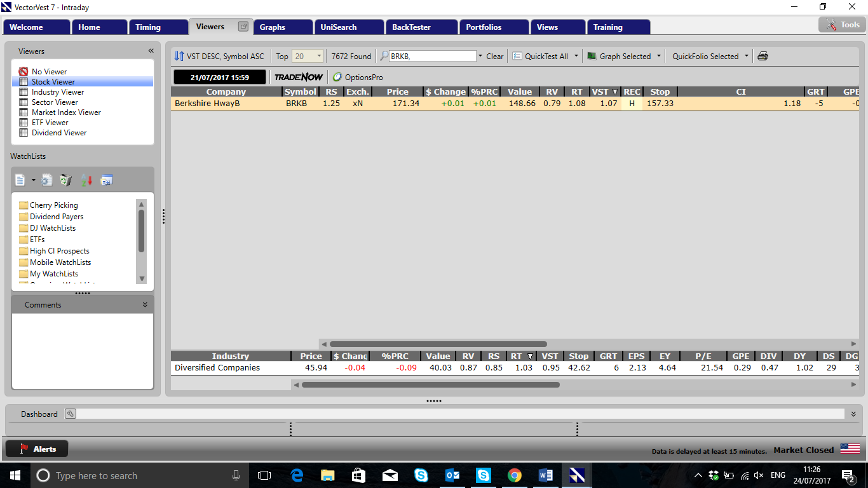Click the Clear search button
The height and width of the screenshot is (488, 868).
[494, 56]
